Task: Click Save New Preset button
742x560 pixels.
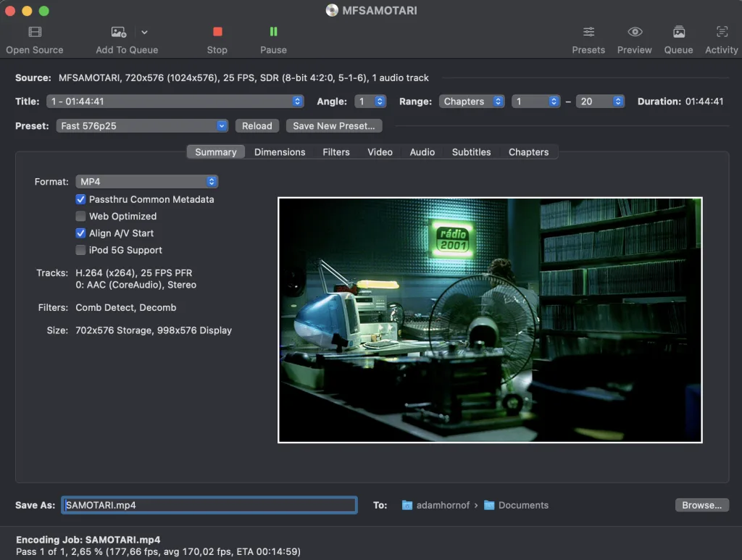Action: [334, 126]
